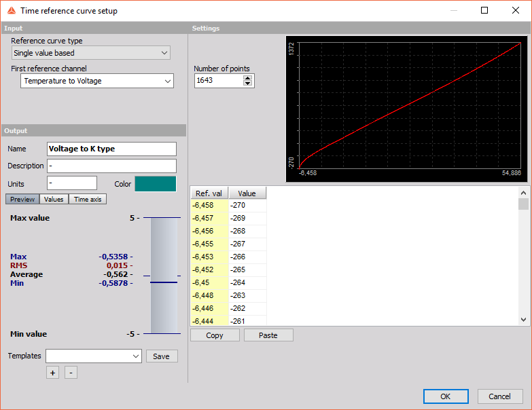
Task: Select the value cell -263
Action: point(248,295)
